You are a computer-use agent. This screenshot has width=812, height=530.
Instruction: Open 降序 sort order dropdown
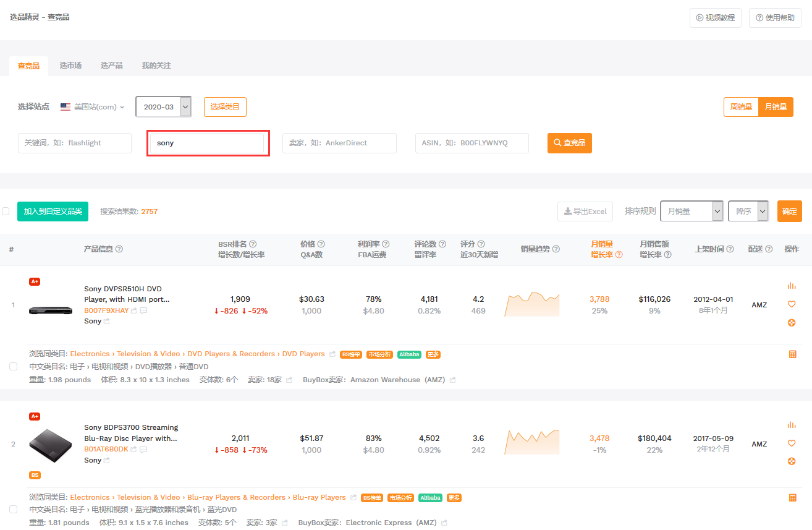[x=748, y=211]
